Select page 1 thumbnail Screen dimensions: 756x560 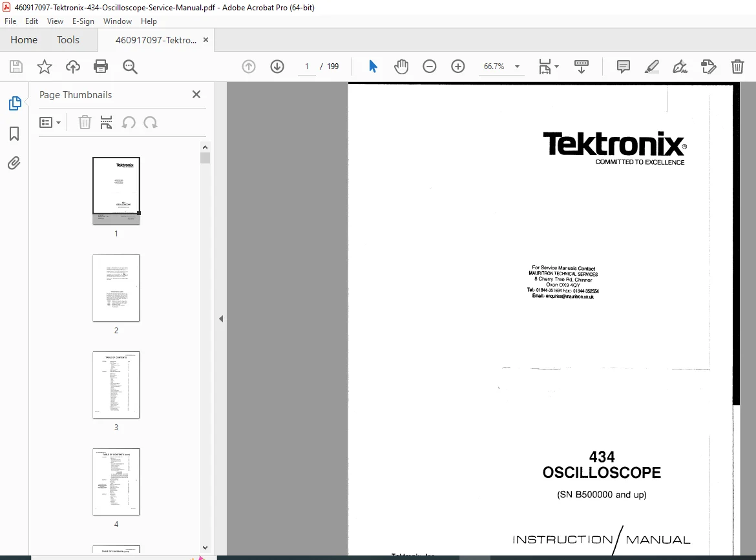pos(116,191)
